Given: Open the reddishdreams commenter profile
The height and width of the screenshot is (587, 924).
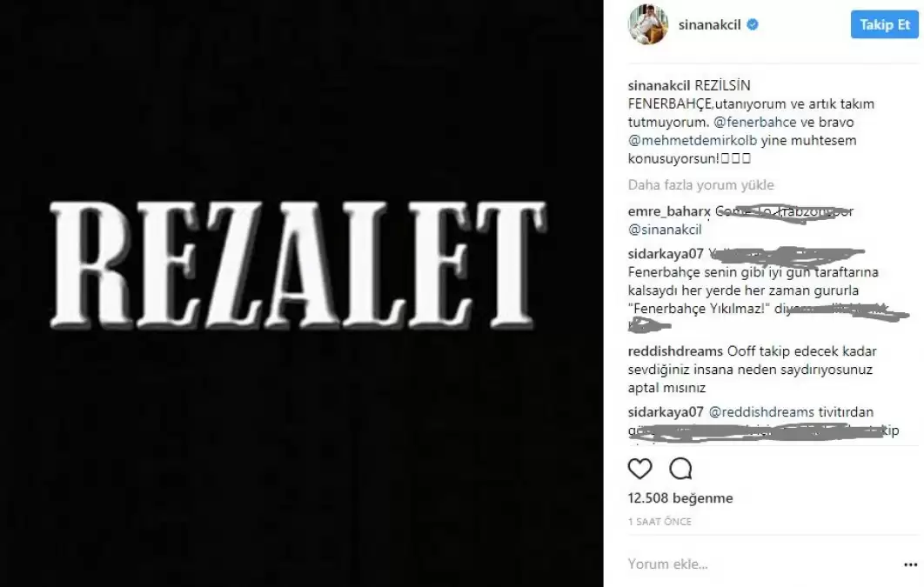Looking at the screenshot, I should click(675, 351).
